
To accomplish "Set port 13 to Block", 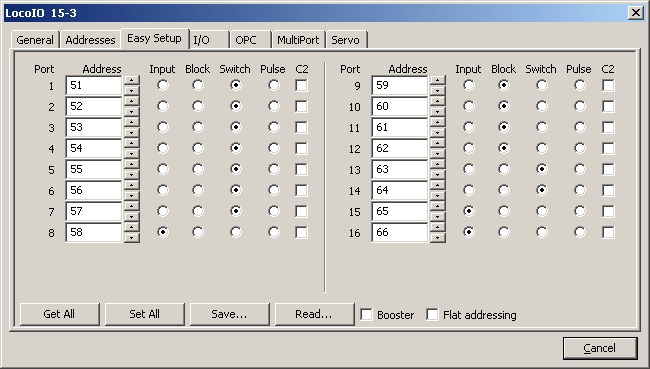I will [x=504, y=169].
